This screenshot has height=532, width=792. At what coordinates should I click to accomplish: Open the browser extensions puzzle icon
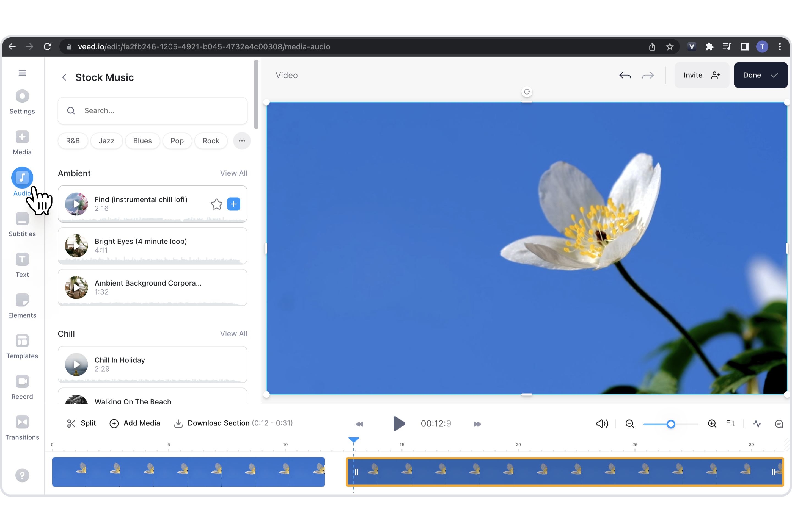(x=709, y=46)
